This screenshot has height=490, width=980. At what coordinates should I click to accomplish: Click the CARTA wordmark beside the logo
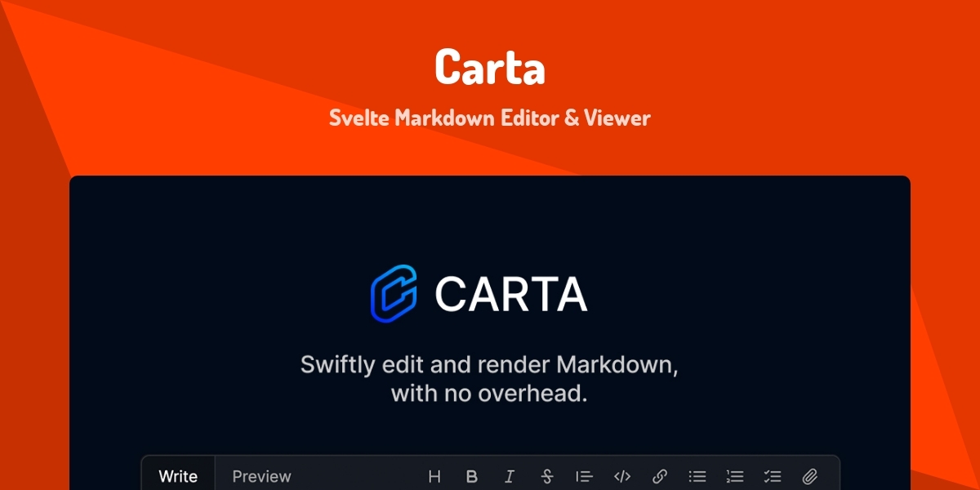click(x=510, y=294)
